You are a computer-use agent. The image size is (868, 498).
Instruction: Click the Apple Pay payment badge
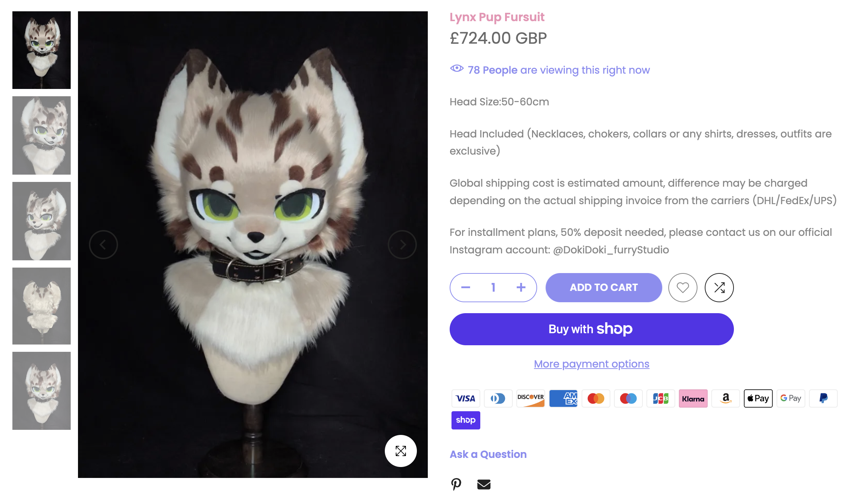[758, 398]
